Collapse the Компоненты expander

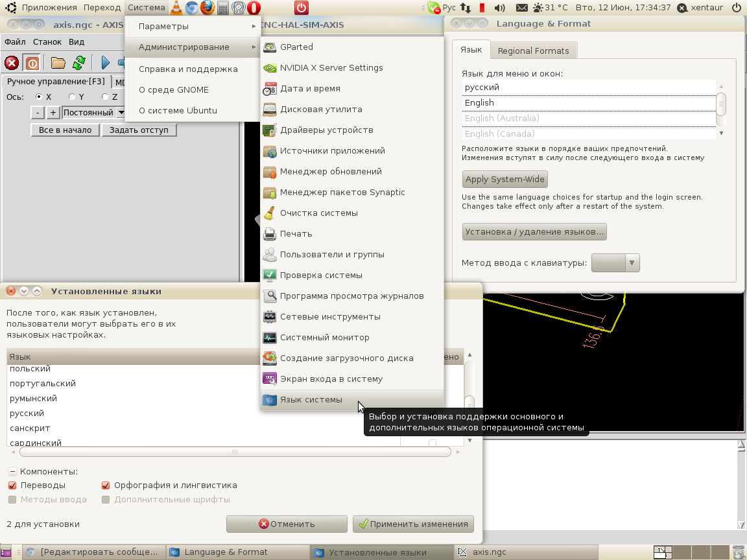tap(12, 471)
